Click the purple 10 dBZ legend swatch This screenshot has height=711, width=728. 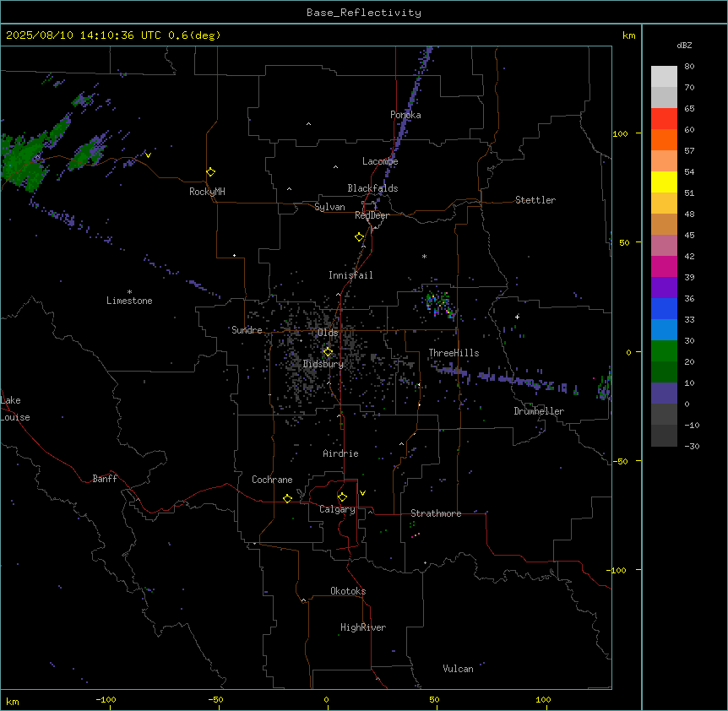[x=664, y=393]
